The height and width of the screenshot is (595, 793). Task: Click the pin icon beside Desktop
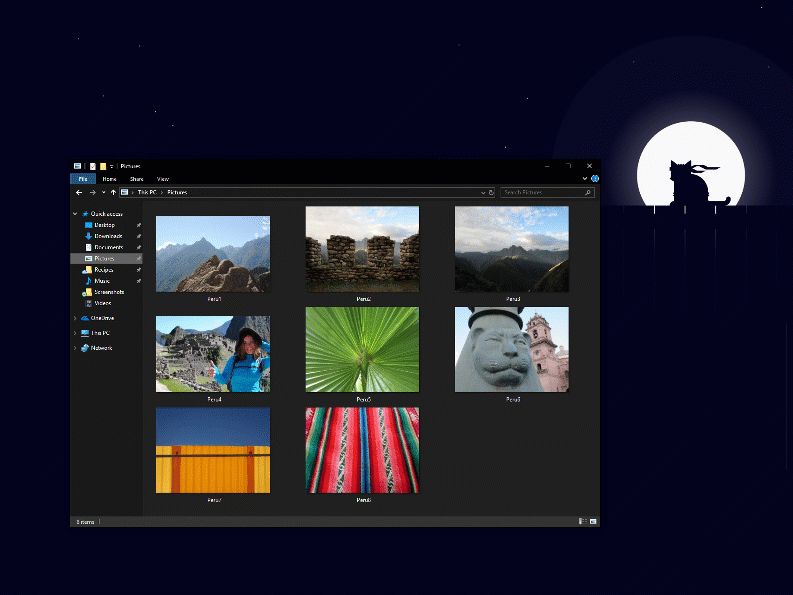(139, 225)
